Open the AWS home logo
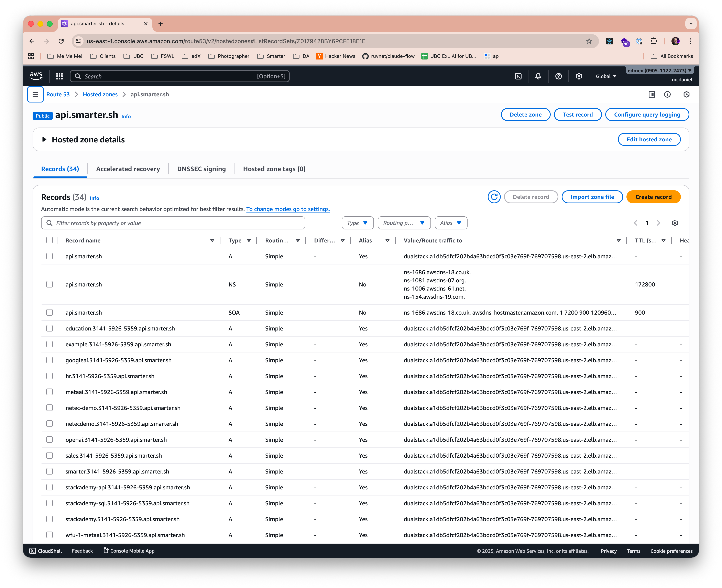This screenshot has width=722, height=588. point(36,76)
